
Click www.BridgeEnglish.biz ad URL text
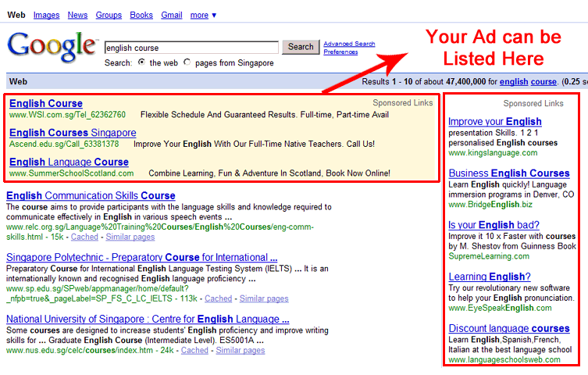(490, 205)
